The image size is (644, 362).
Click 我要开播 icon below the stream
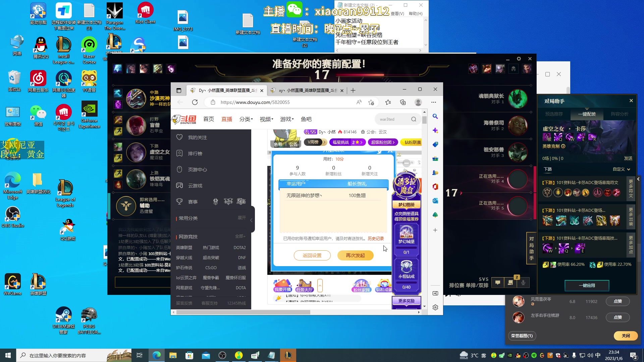[x=282, y=286]
